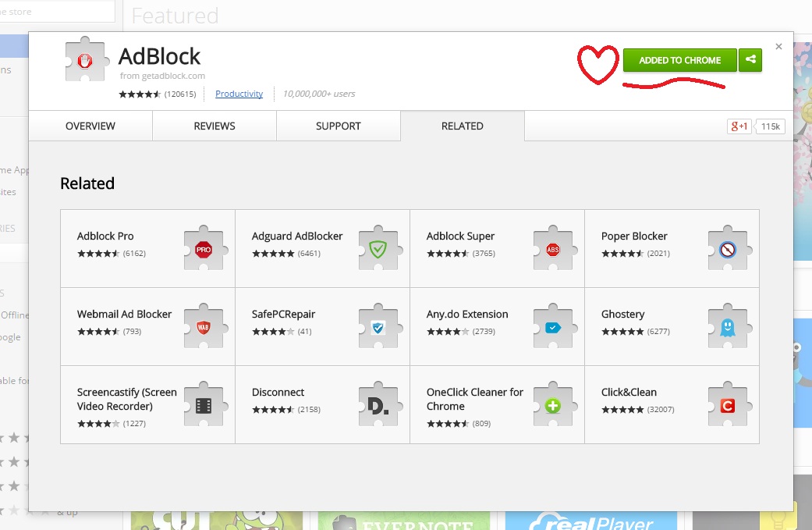Viewport: 812px width, 530px height.
Task: Switch to the Support tab
Action: (339, 126)
